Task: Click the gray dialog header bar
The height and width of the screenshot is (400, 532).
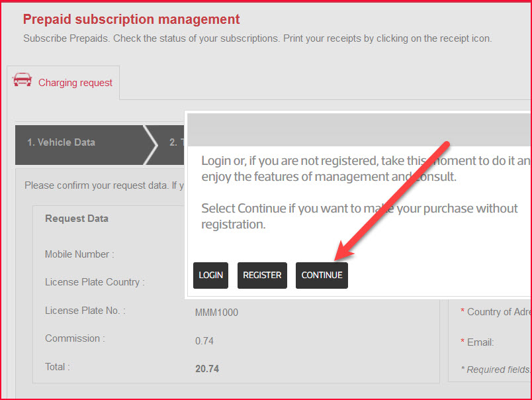Action: (358, 129)
